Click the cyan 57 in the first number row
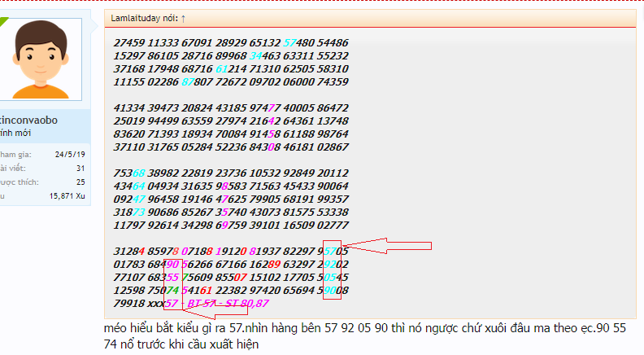Viewport: 644px width, 355px height. 289,42
